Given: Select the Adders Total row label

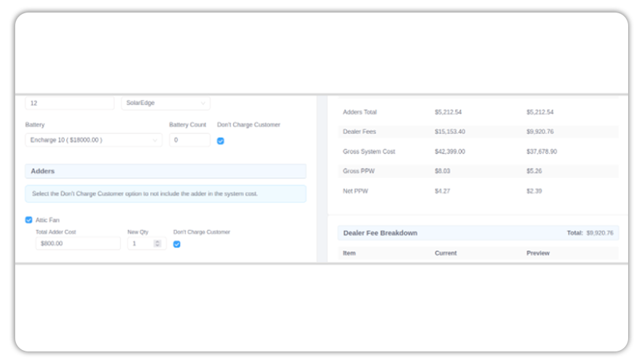Looking at the screenshot, I should (x=359, y=113).
